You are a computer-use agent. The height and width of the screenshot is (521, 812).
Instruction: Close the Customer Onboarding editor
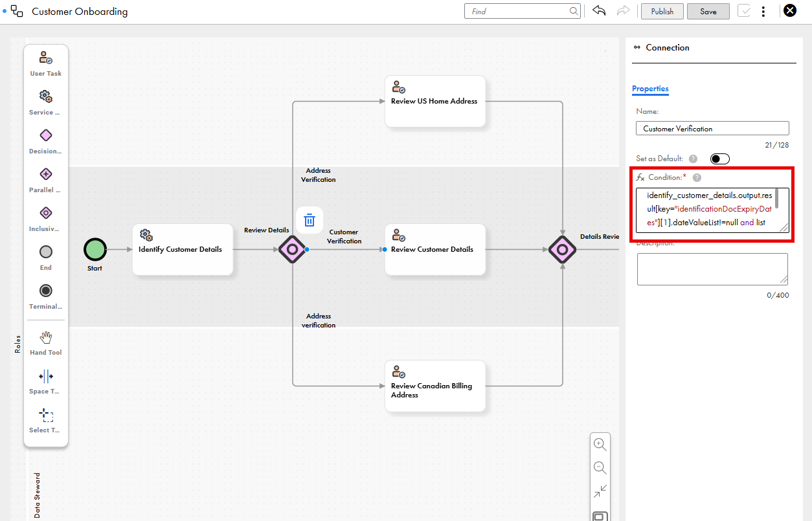(789, 10)
